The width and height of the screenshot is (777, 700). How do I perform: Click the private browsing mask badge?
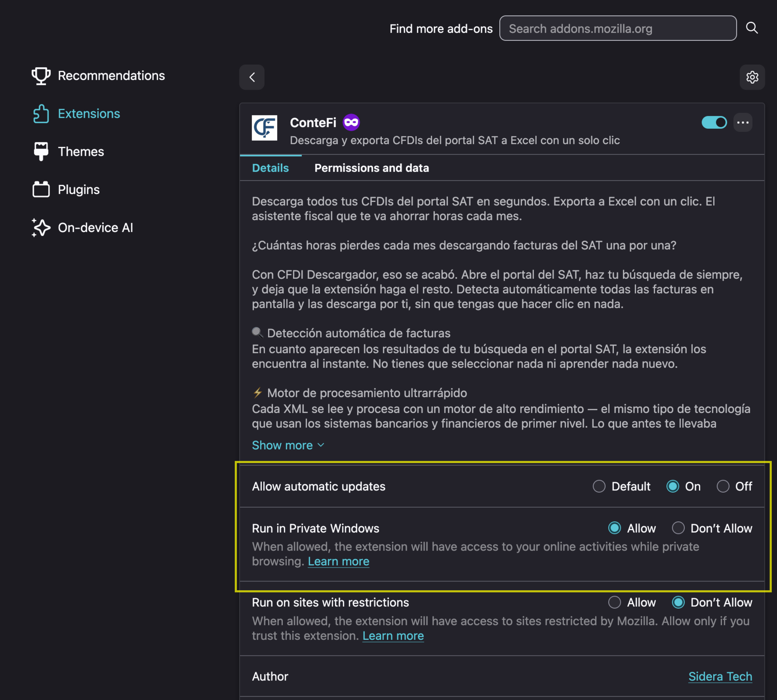(x=351, y=123)
